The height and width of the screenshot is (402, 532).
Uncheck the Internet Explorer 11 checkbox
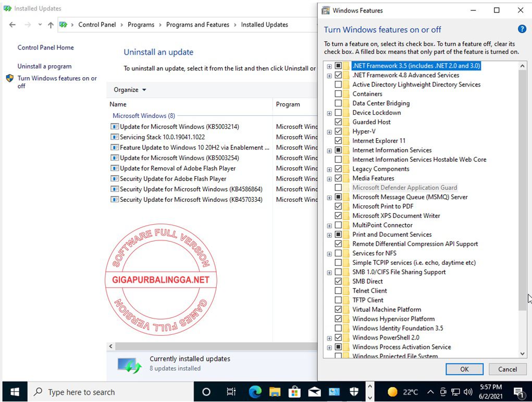[x=338, y=141]
